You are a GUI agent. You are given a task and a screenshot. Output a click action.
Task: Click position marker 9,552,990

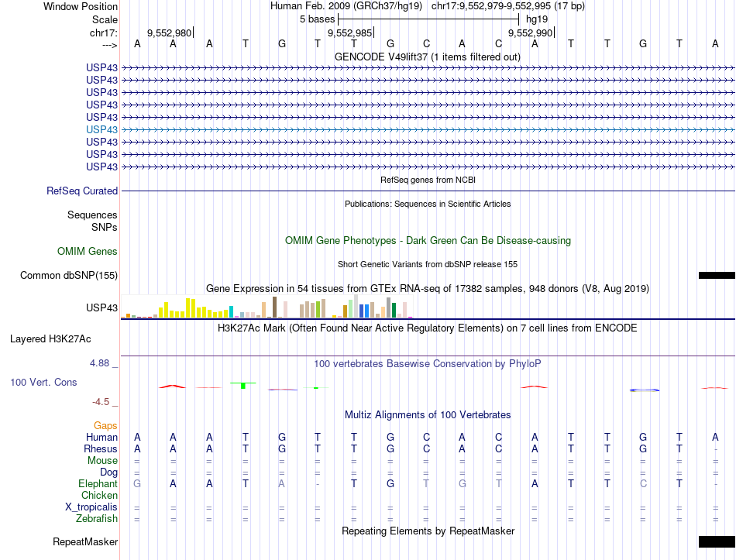click(531, 33)
